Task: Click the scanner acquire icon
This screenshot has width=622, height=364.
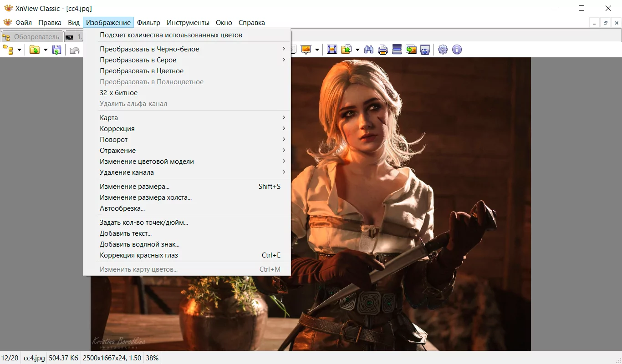Action: (x=397, y=49)
